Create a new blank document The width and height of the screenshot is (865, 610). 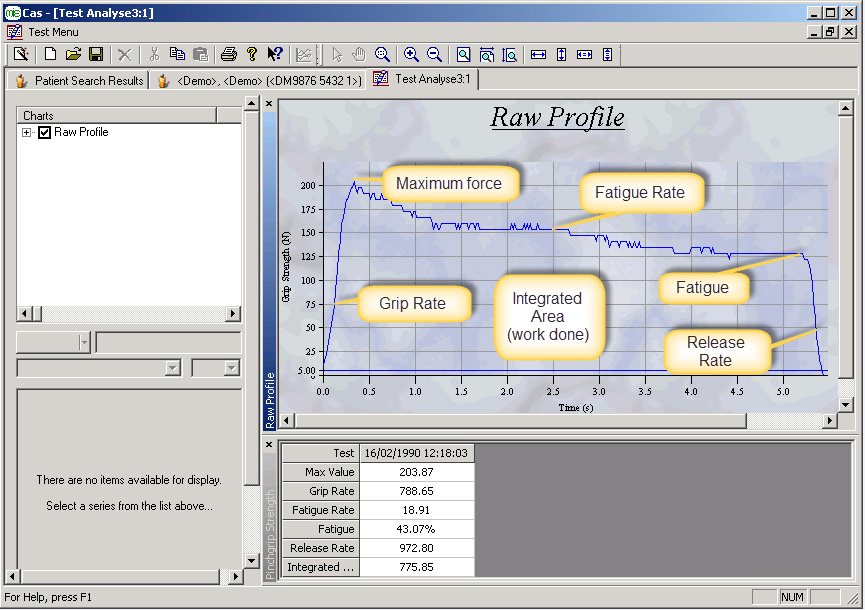pos(50,54)
